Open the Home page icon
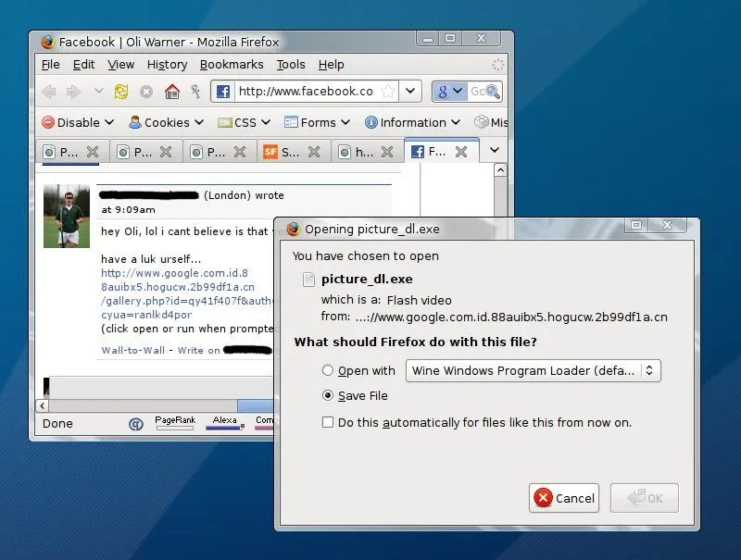The image size is (741, 560). [x=171, y=92]
